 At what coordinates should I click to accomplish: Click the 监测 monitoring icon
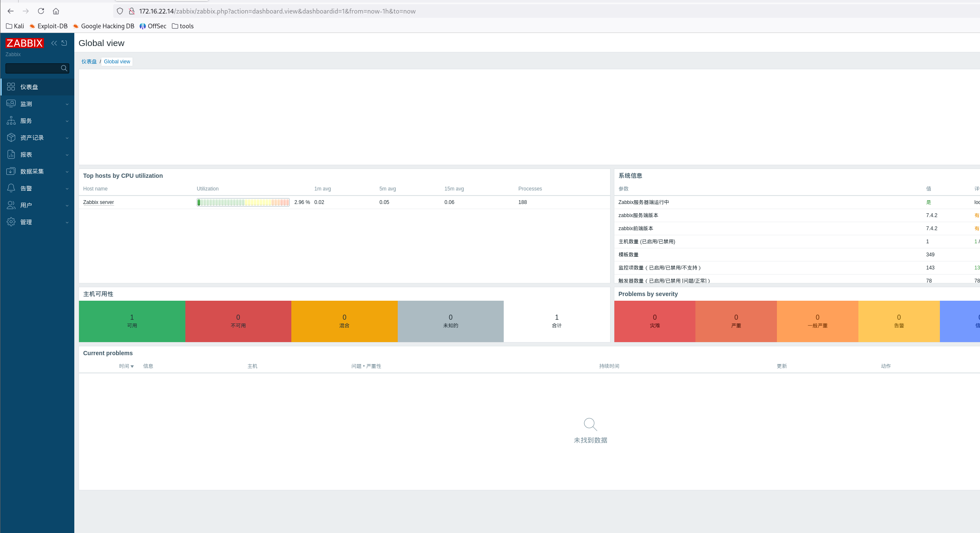(11, 104)
